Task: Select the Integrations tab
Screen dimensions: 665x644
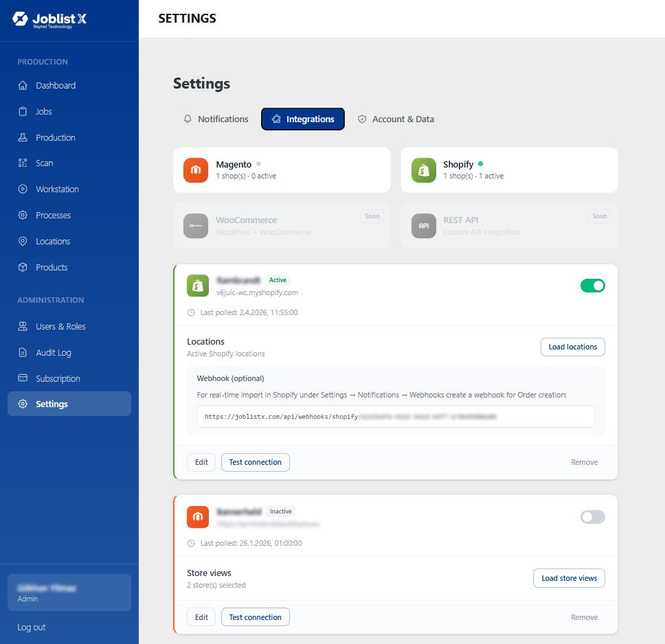Action: point(303,119)
